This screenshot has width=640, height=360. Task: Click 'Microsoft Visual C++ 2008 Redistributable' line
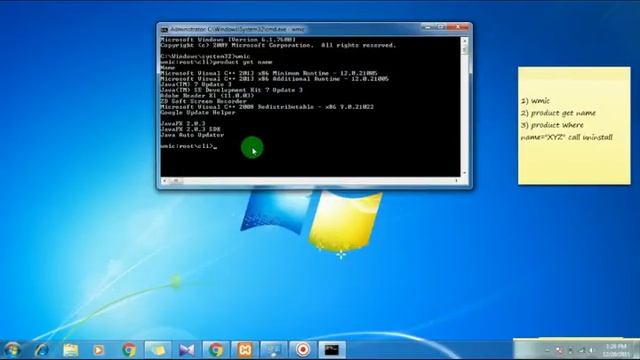click(x=267, y=107)
